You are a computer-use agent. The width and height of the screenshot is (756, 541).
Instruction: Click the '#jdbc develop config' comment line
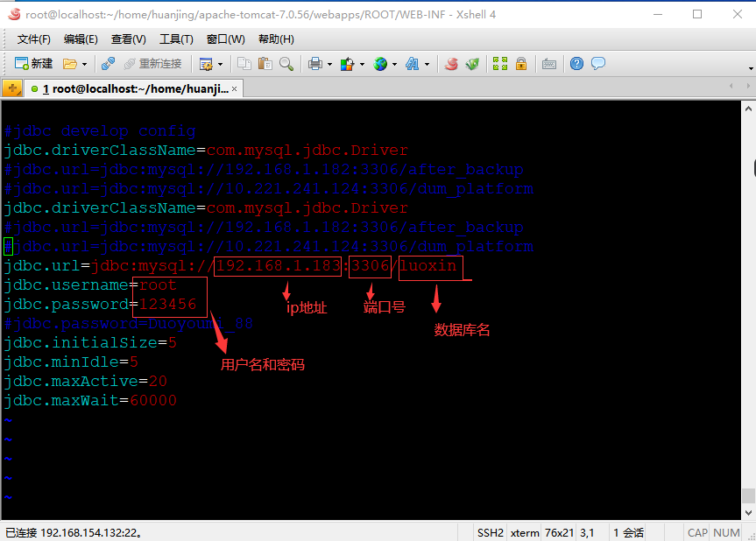tap(100, 131)
